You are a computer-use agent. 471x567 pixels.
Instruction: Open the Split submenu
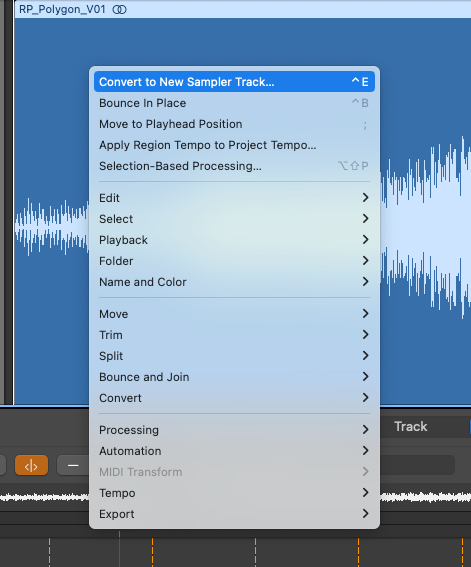pyautogui.click(x=234, y=356)
